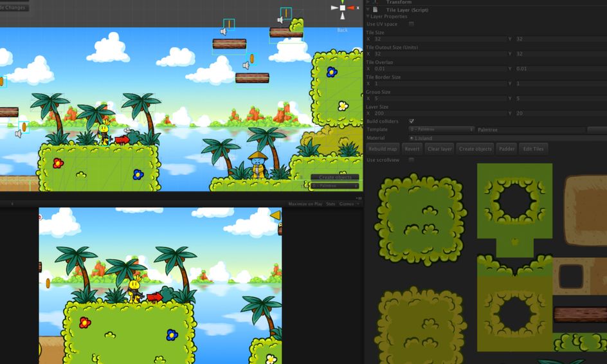Toggle Maximize on Play in the Game view
Image resolution: width=607 pixels, height=364 pixels.
(305, 204)
